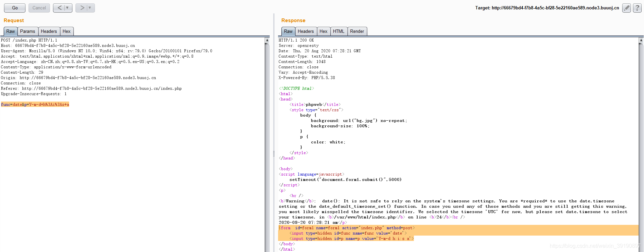Click the Go button to send request
The width and height of the screenshot is (644, 252).
coord(15,8)
